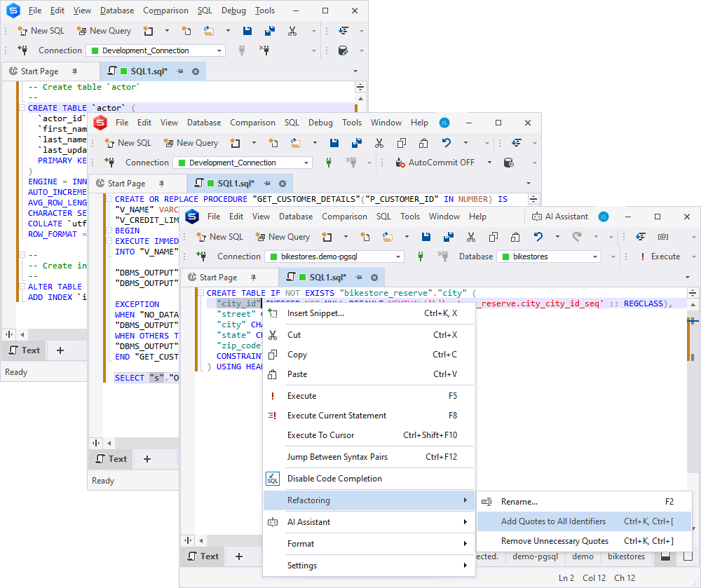Collapse BEGIN block fold marker in middle window
This screenshot has width=701, height=588.
pyautogui.click(x=109, y=231)
